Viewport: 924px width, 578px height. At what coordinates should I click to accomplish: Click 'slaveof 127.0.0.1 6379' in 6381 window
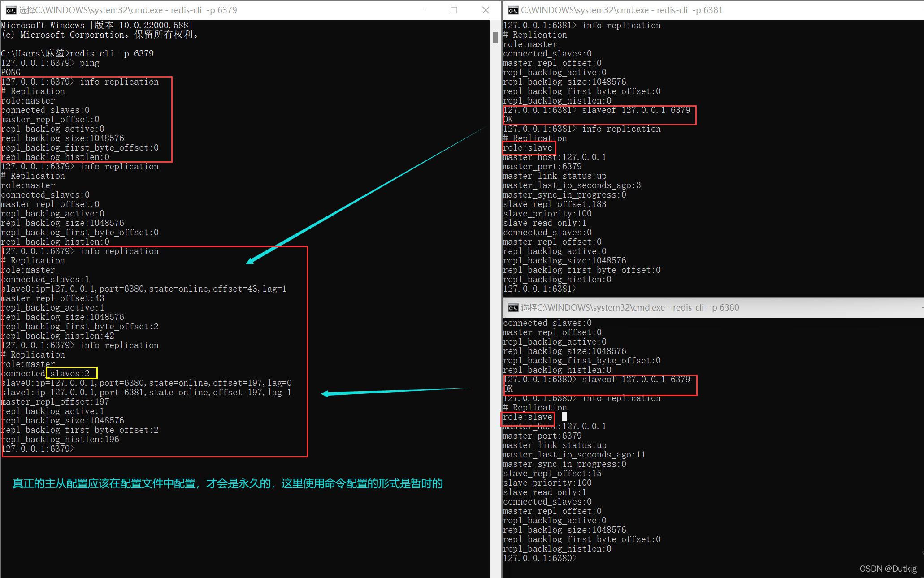(636, 110)
